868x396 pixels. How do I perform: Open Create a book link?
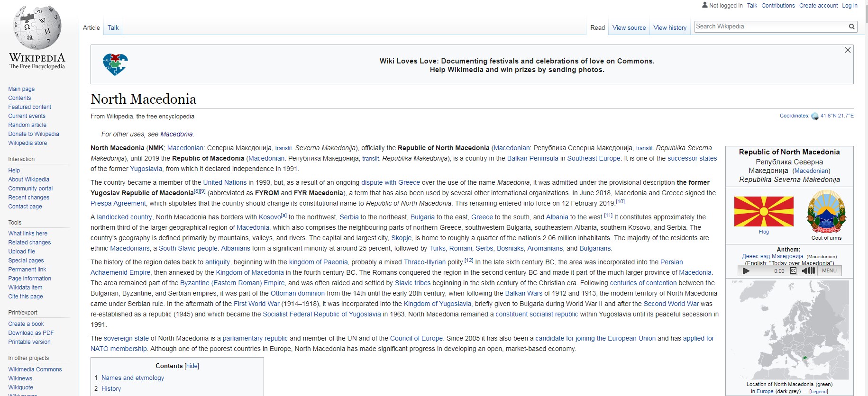pyautogui.click(x=26, y=324)
